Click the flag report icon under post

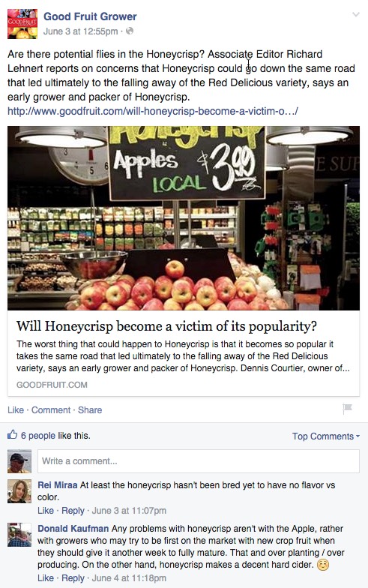[348, 409]
